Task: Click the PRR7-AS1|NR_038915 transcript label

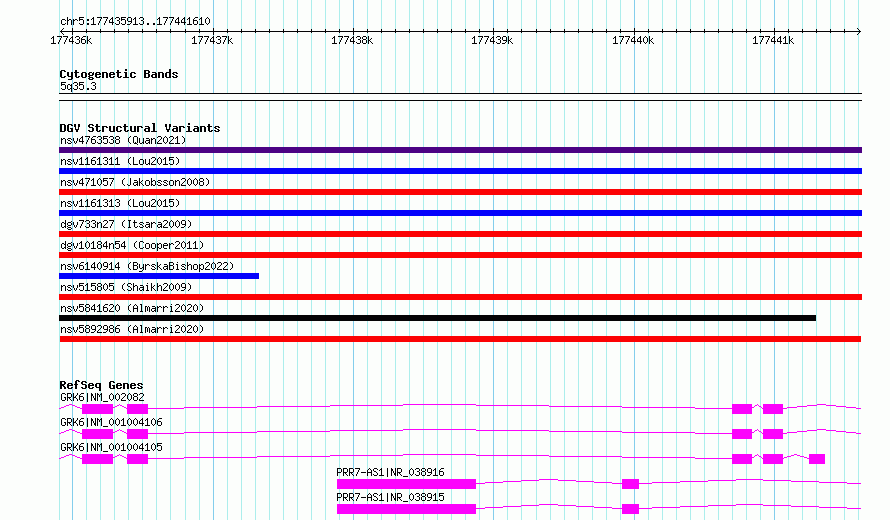Action: (x=391, y=497)
